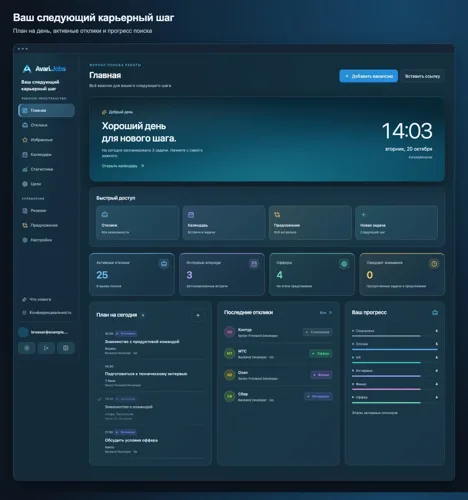This screenshot has height=500, width=468.
Task: Click the target icon on the Офферы card
Action: (344, 264)
